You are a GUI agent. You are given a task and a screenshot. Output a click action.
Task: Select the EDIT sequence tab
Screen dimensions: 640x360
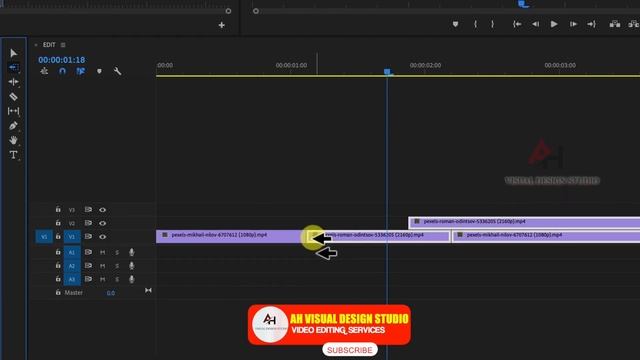pyautogui.click(x=49, y=45)
